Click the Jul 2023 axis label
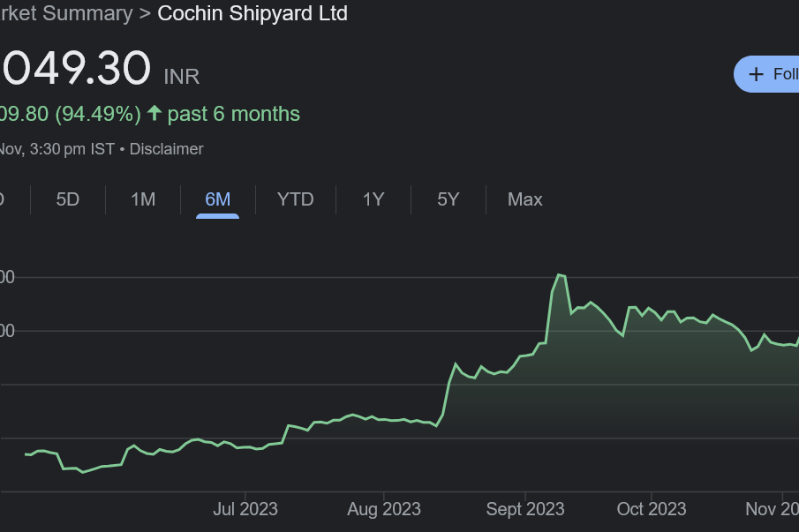799x532 pixels. pyautogui.click(x=245, y=509)
